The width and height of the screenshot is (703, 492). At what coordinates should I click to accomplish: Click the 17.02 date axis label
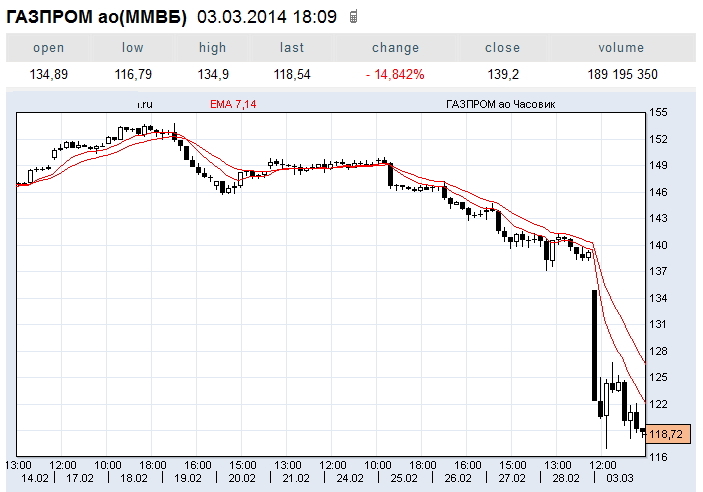[x=80, y=478]
